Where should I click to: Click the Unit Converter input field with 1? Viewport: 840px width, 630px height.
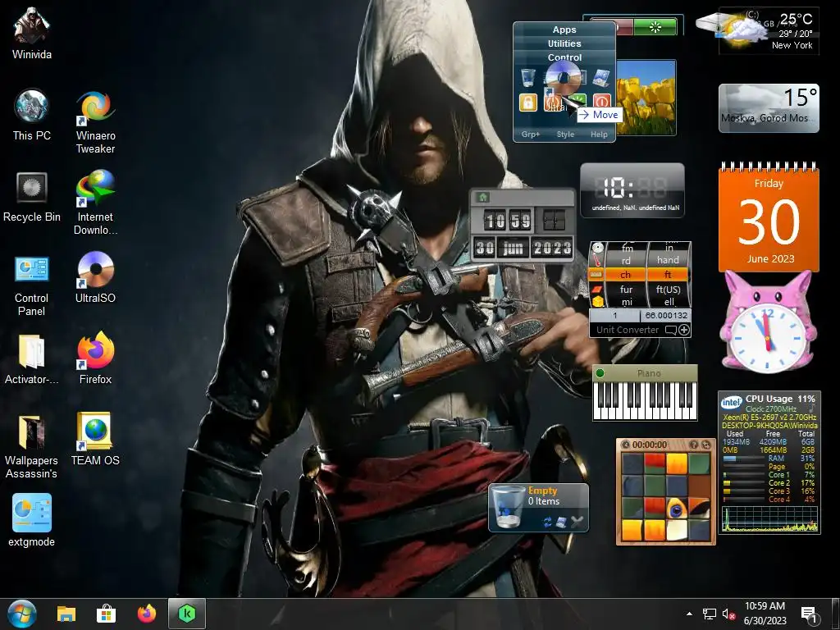614,316
